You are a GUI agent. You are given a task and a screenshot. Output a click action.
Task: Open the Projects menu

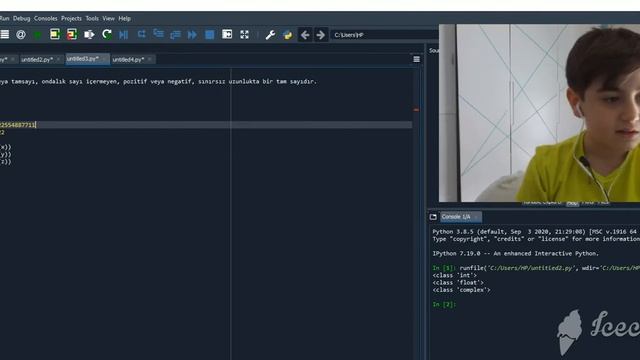pos(71,18)
